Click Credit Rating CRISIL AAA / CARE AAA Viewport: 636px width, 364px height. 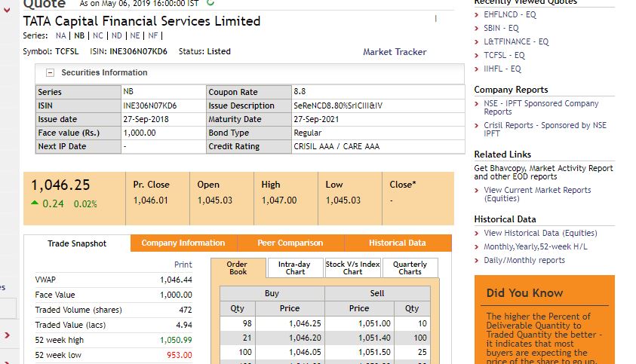[x=336, y=146]
